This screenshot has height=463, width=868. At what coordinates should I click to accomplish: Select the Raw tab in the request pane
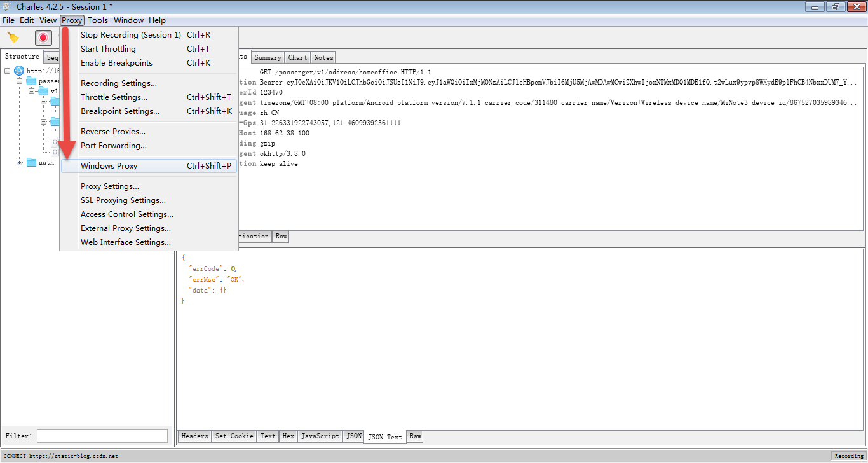pyautogui.click(x=281, y=237)
